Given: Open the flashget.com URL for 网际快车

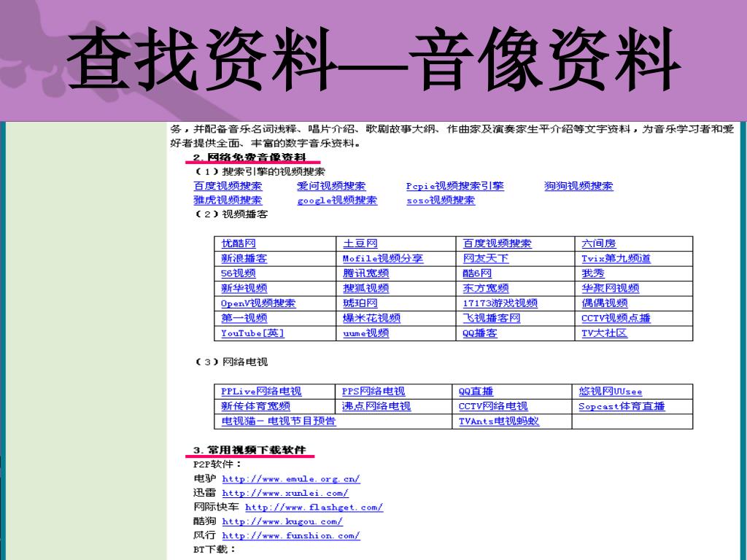Looking at the screenshot, I should [x=314, y=507].
